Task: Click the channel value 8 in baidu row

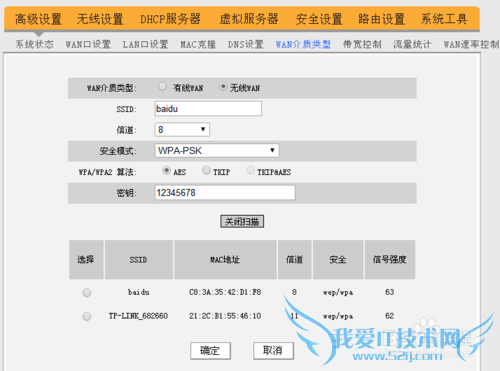Action: pyautogui.click(x=294, y=292)
